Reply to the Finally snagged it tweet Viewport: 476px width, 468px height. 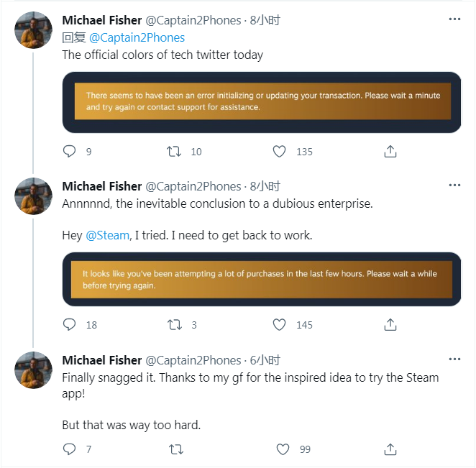coord(70,449)
